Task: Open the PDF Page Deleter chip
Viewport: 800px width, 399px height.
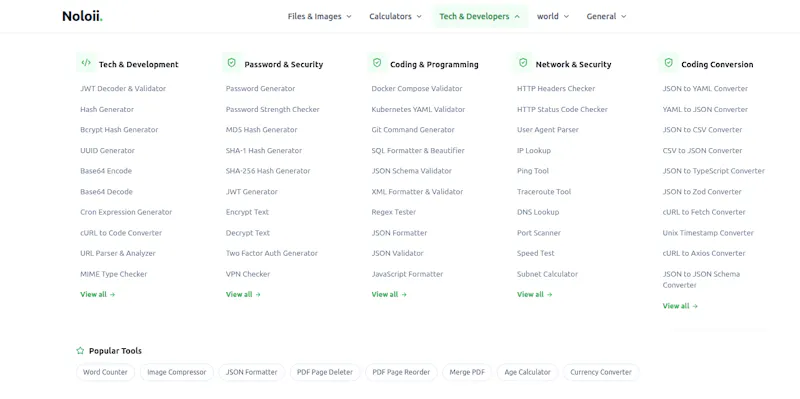Action: (325, 372)
